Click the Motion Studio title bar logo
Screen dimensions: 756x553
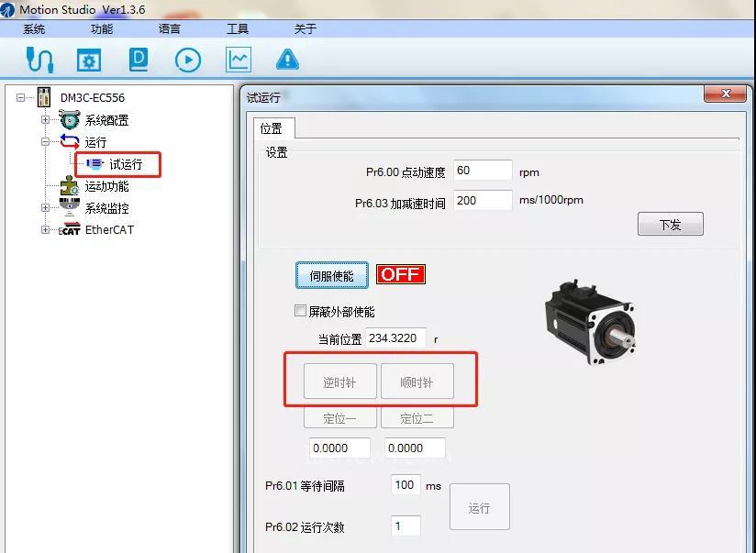tap(7, 10)
